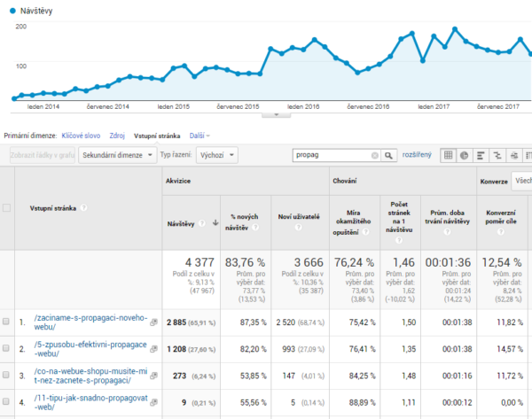Switch to the data table view icon

click(450, 155)
